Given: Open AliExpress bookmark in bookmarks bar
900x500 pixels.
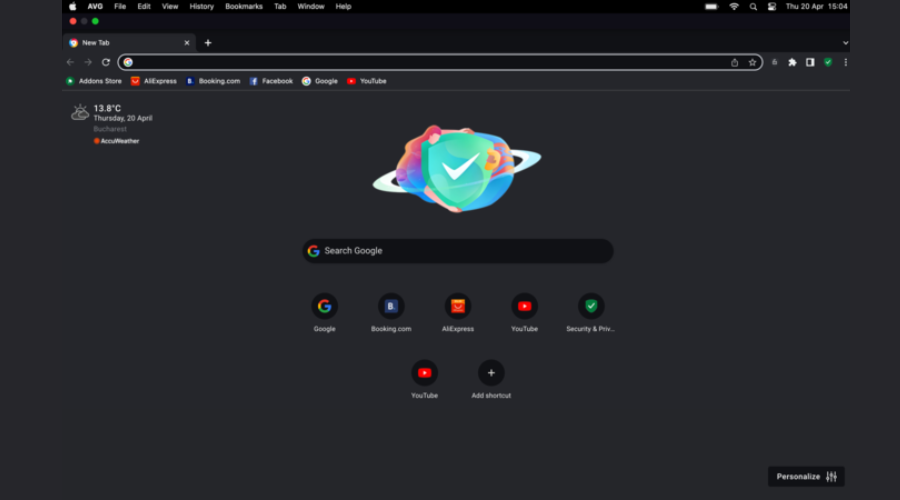Looking at the screenshot, I should pos(154,81).
